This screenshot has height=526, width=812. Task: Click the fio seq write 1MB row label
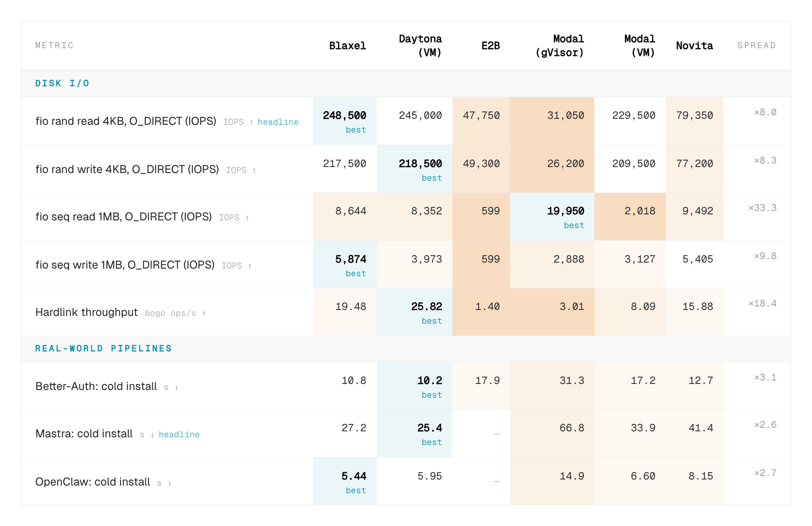[x=125, y=265]
